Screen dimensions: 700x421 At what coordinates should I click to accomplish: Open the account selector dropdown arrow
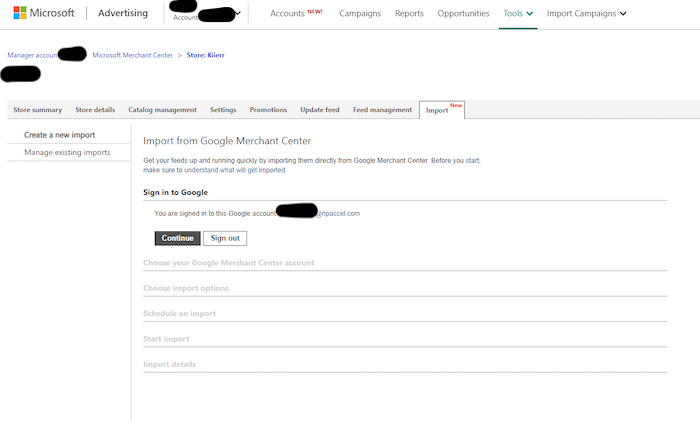pos(238,13)
